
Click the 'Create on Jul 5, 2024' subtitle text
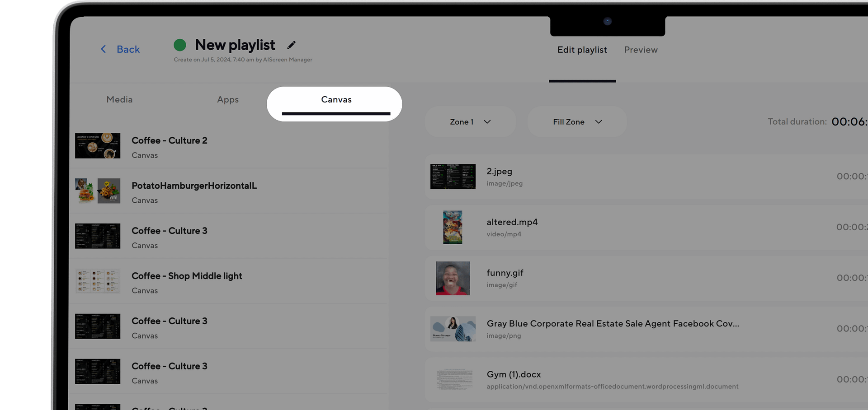coord(243,60)
